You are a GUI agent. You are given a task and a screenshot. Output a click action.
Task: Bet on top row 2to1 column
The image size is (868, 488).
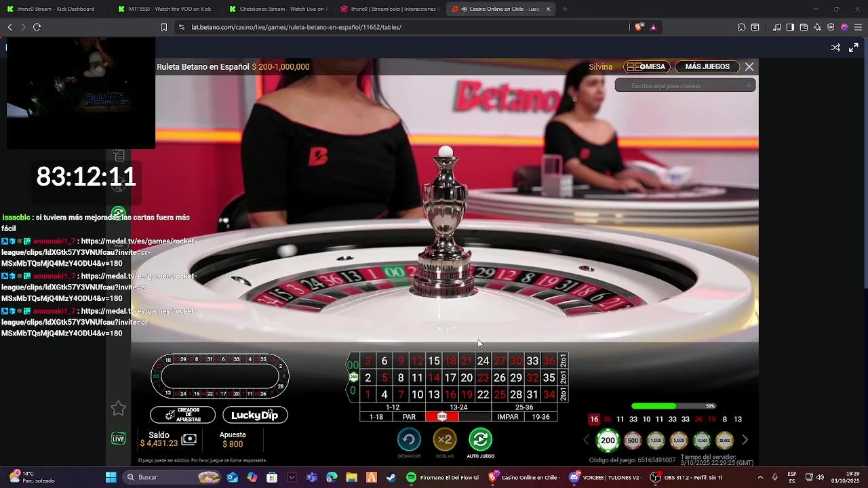tap(563, 361)
